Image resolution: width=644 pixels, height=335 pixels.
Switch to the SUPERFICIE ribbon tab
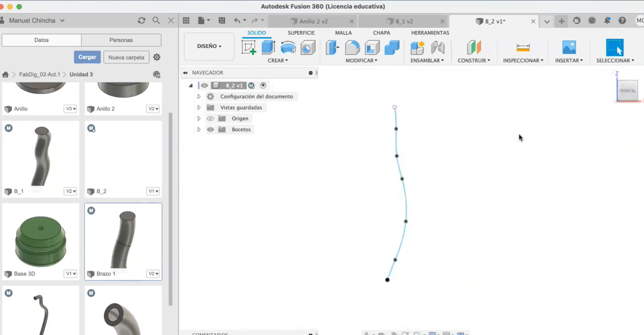[301, 33]
